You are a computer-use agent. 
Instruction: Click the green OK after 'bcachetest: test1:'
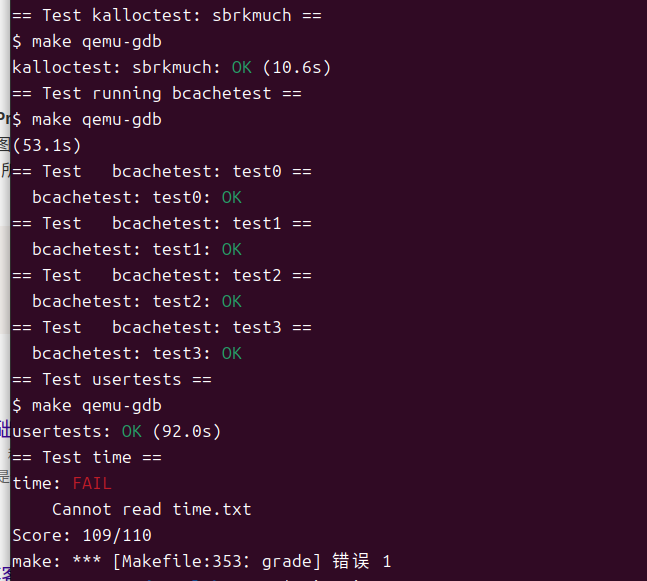231,249
